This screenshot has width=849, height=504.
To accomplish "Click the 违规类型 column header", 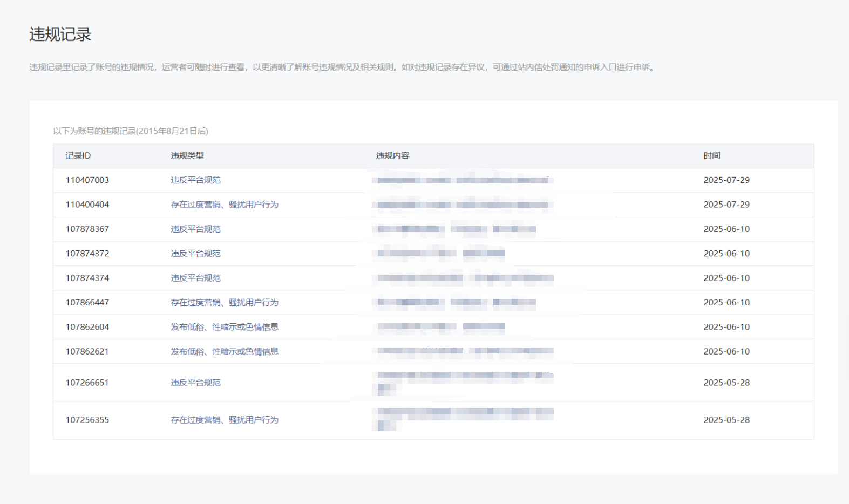I will (x=187, y=156).
